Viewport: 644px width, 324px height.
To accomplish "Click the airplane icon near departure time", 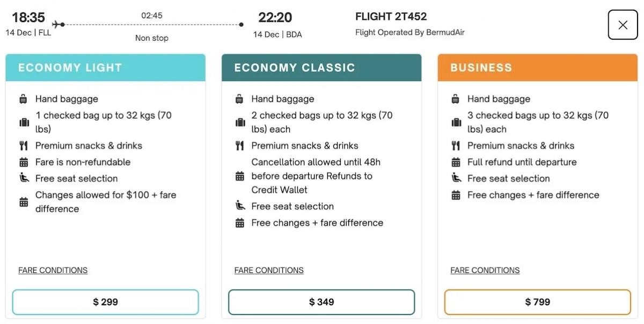I will 57,24.
